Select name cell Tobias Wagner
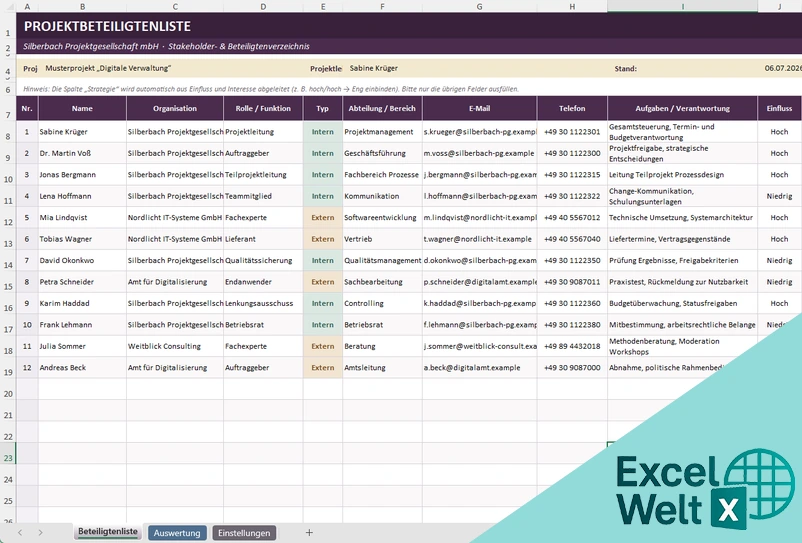 (82, 239)
